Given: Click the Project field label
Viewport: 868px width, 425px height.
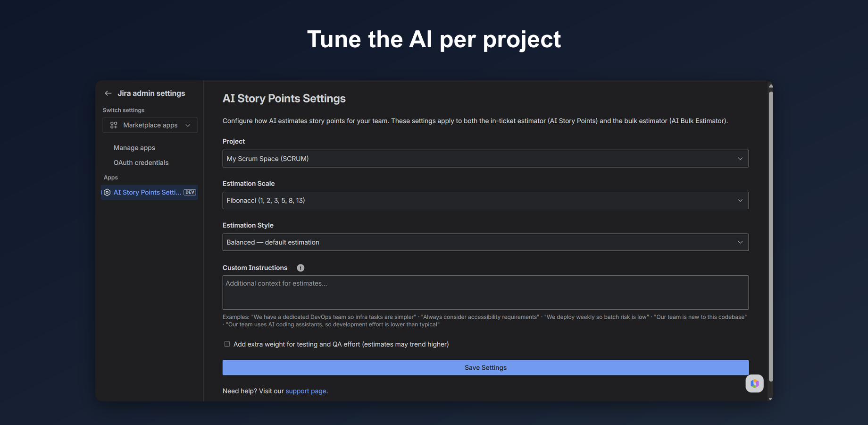Looking at the screenshot, I should (234, 141).
